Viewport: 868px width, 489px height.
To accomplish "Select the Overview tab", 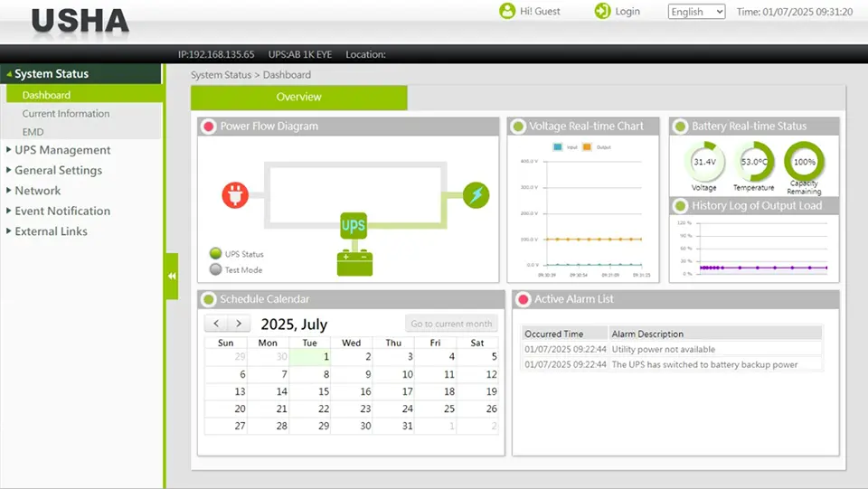I will pos(298,97).
